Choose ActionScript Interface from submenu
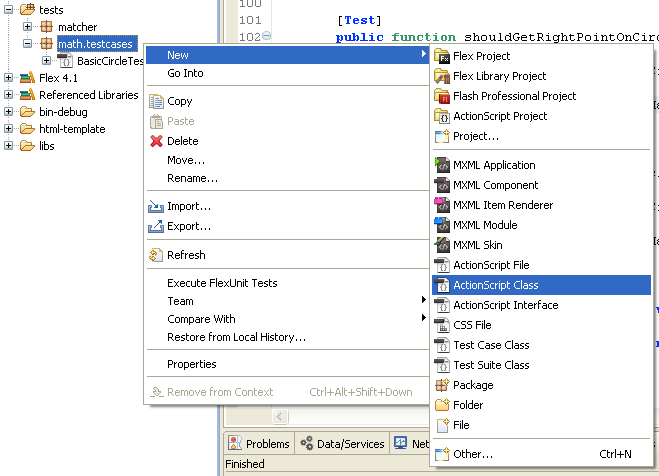Image resolution: width=659 pixels, height=476 pixels. click(x=505, y=305)
